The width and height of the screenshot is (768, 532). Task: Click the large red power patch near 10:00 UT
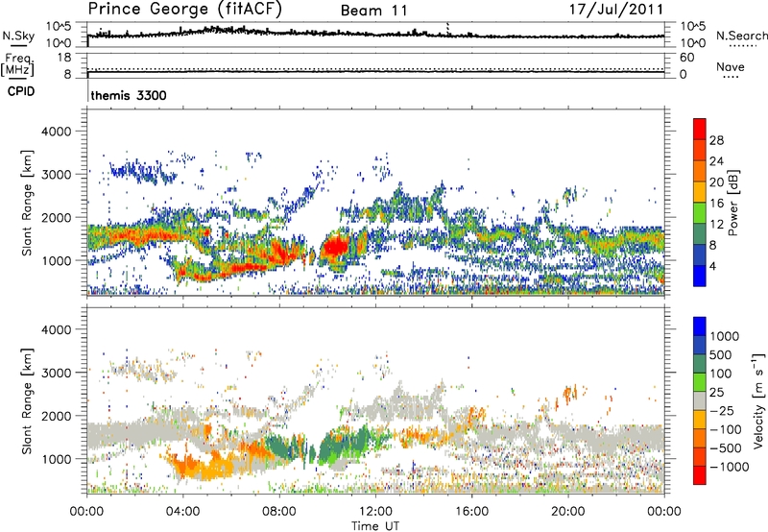click(x=336, y=246)
